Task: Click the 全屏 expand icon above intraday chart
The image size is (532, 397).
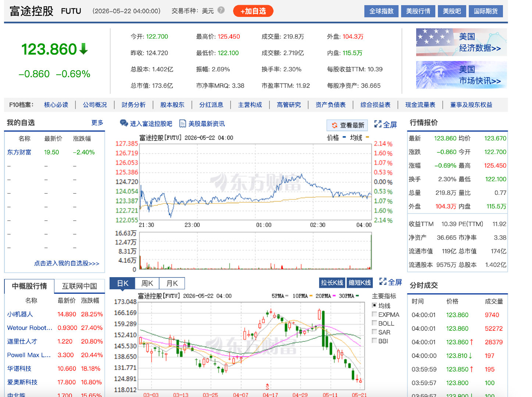Action: 378,124
